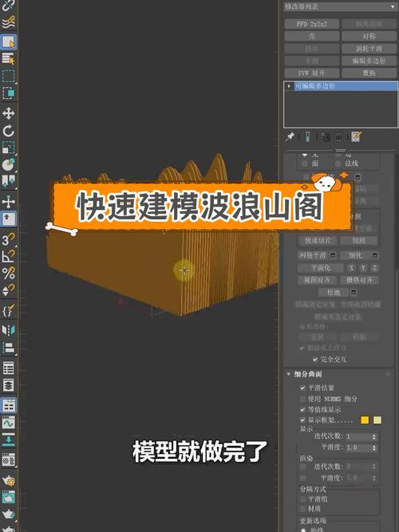
Task: Add the 编辑多边形 modifier button
Action: pyautogui.click(x=369, y=61)
